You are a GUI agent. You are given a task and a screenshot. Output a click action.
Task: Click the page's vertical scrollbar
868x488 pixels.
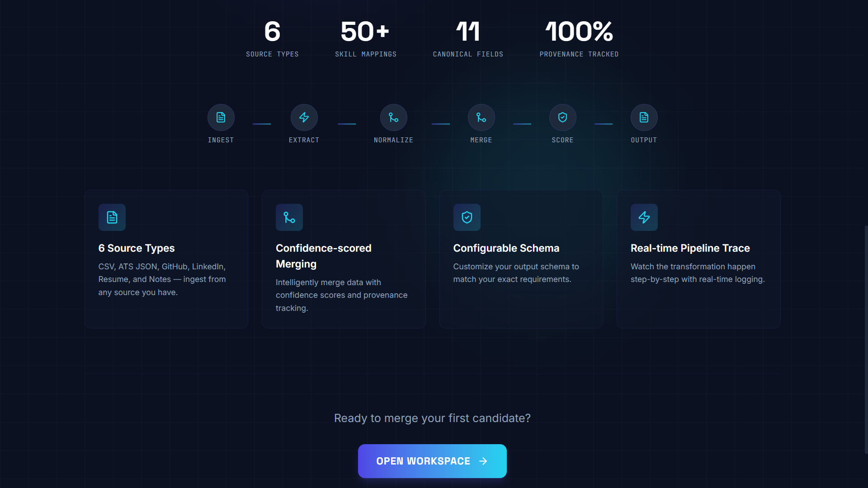[x=866, y=339]
